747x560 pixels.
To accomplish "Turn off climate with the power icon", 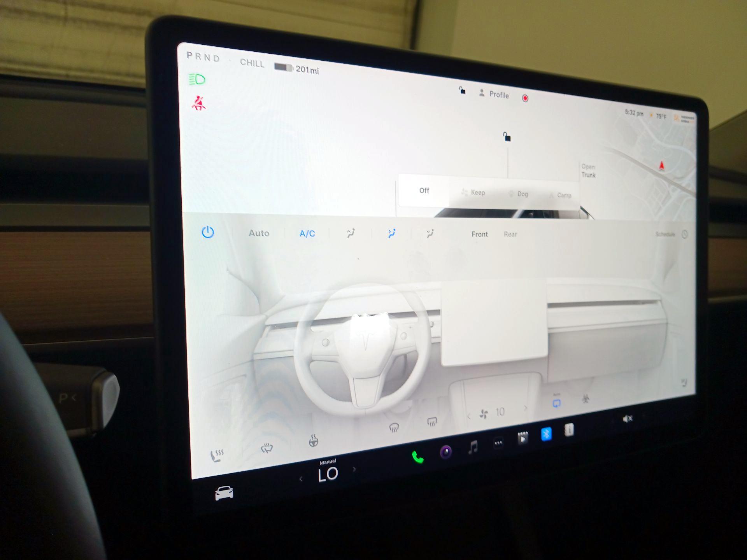I will point(207,232).
